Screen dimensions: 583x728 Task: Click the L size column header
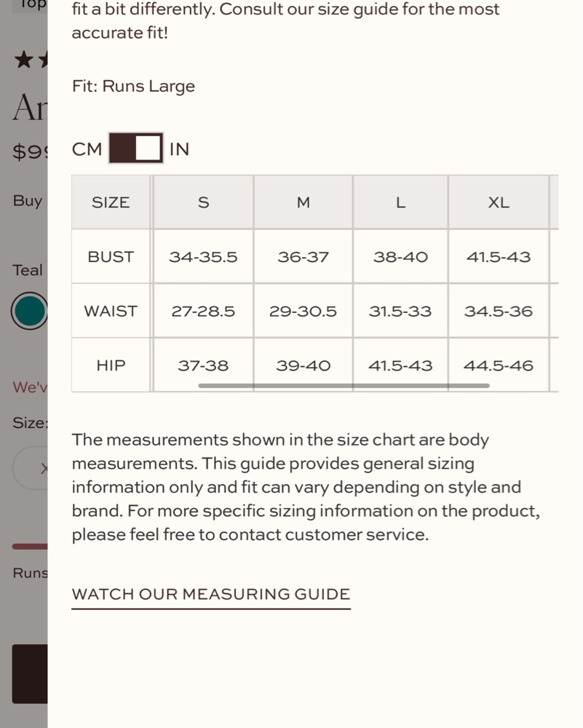pos(400,202)
